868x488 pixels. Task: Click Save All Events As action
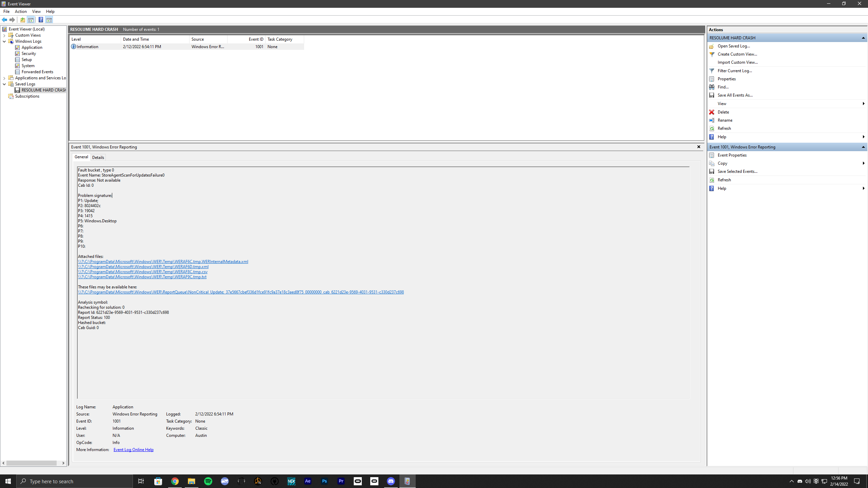[x=735, y=95]
